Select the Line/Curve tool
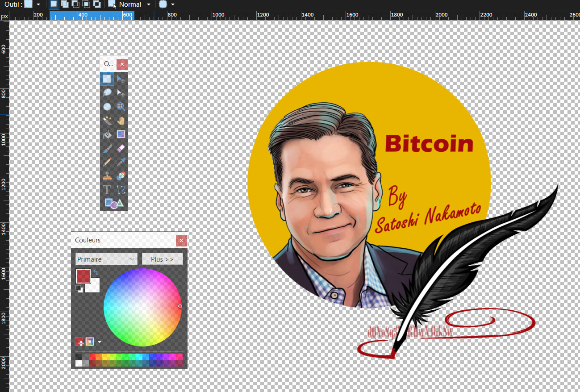Screen dimensions: 580x392 pyautogui.click(x=121, y=190)
